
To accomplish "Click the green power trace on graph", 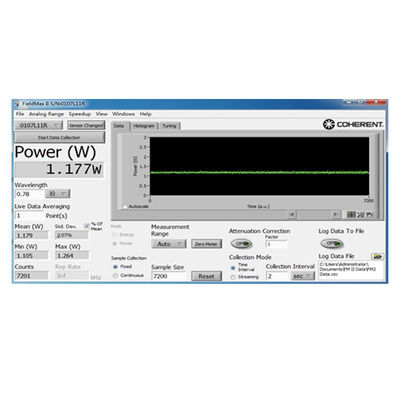I will pos(259,172).
